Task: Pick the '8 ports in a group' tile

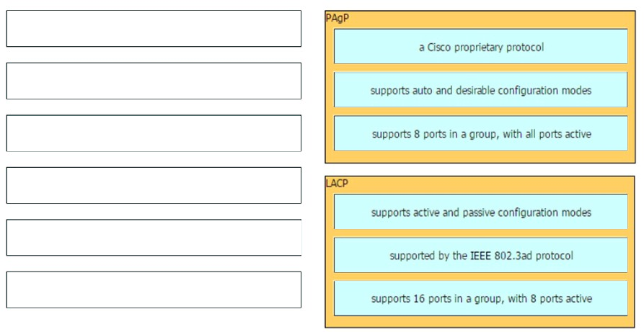Action: [480, 133]
